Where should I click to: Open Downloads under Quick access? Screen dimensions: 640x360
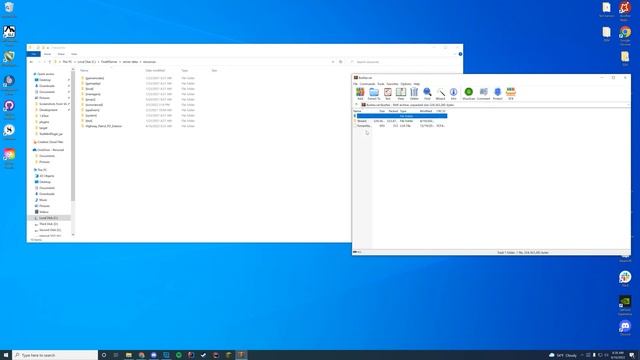click(x=47, y=86)
